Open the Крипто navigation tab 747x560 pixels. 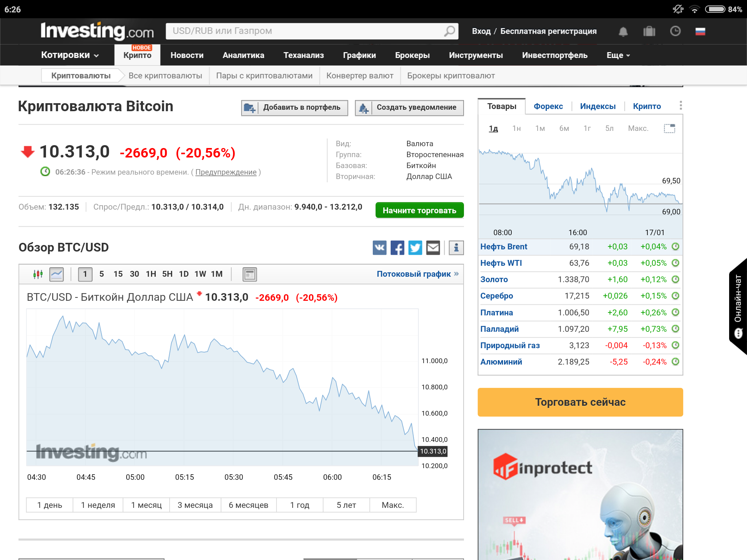[x=137, y=55]
